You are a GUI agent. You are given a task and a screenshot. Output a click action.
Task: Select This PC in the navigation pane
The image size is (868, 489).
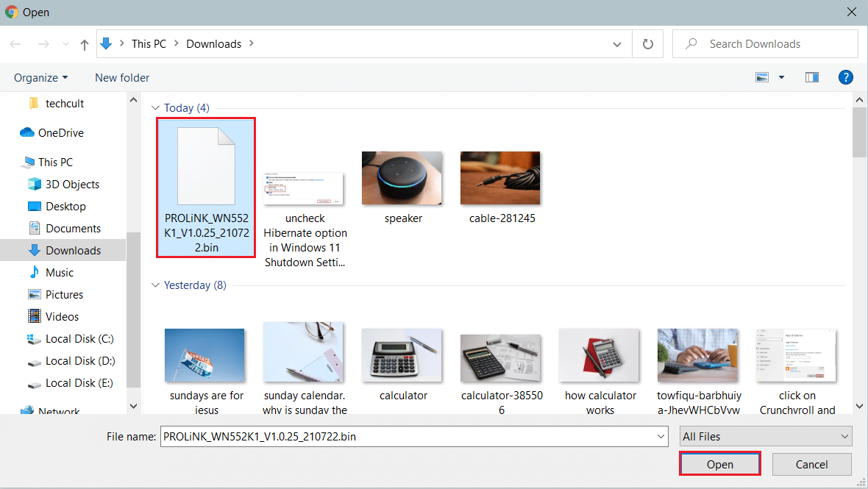55,162
